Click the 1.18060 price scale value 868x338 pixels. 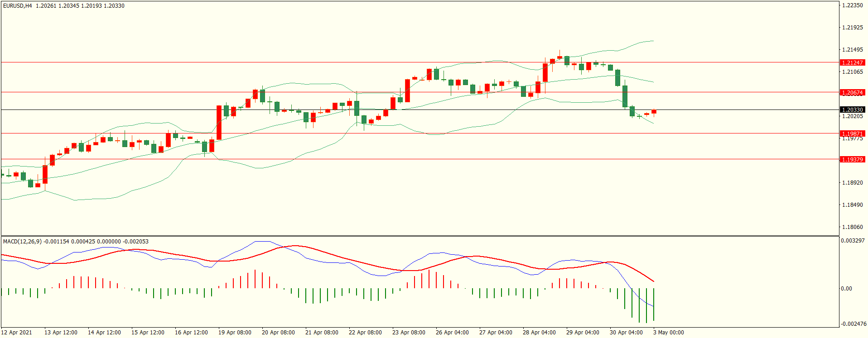852,227
